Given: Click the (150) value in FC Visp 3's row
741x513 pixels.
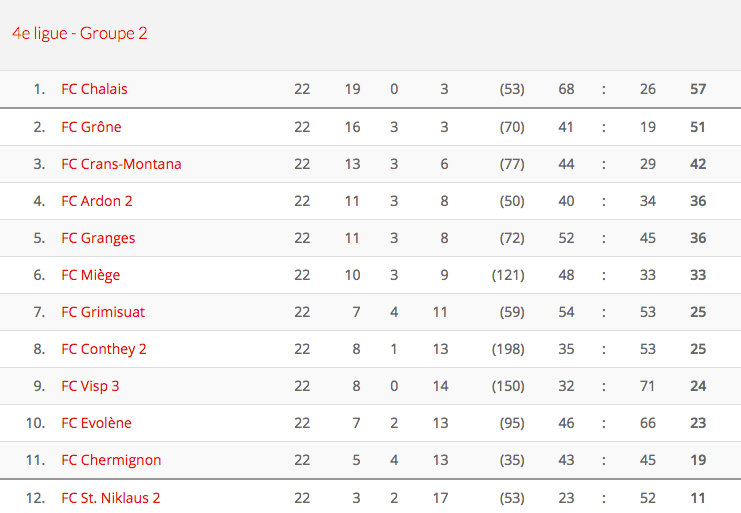Looking at the screenshot, I should click(x=508, y=386).
